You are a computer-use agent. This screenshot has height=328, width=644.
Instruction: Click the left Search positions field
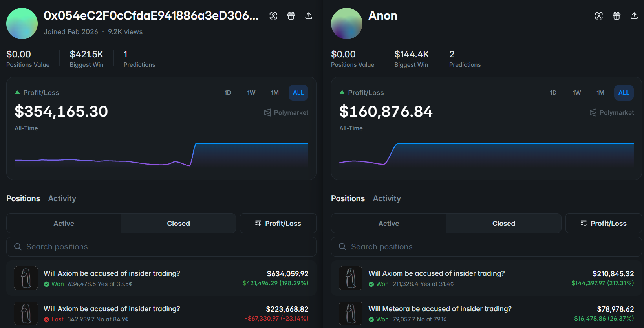tap(161, 247)
